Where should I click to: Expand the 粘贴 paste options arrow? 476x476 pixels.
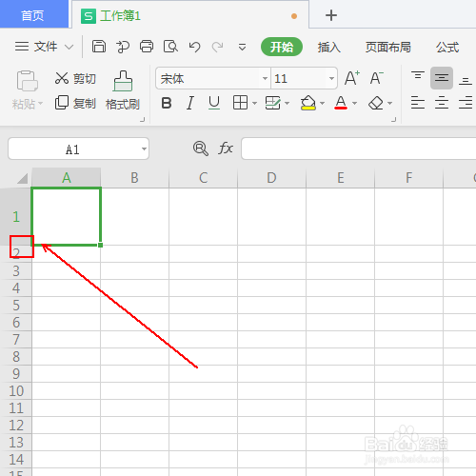point(40,104)
